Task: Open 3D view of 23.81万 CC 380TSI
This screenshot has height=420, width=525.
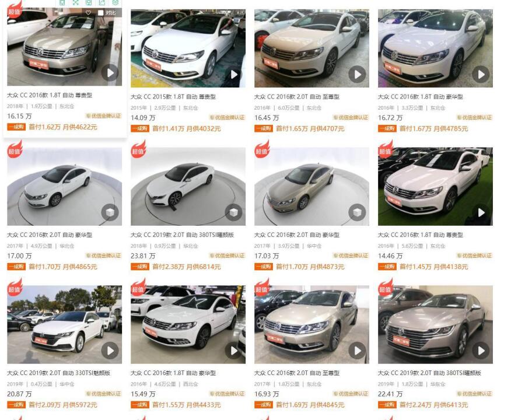Action: point(234,212)
